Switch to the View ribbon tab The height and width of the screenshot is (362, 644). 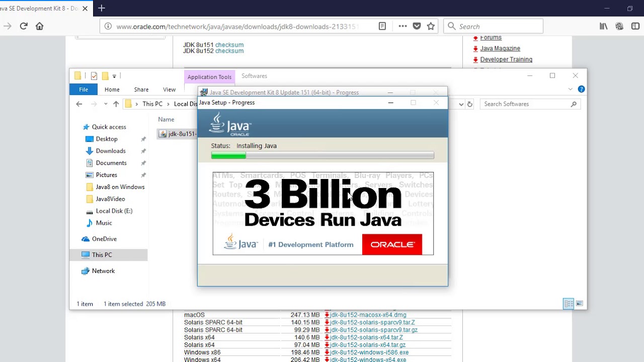click(x=169, y=89)
